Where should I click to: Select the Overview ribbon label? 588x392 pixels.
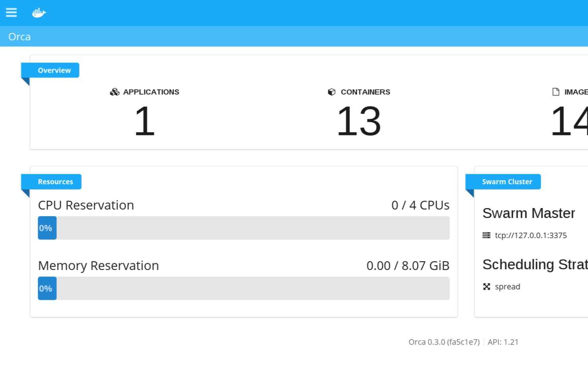coord(54,70)
